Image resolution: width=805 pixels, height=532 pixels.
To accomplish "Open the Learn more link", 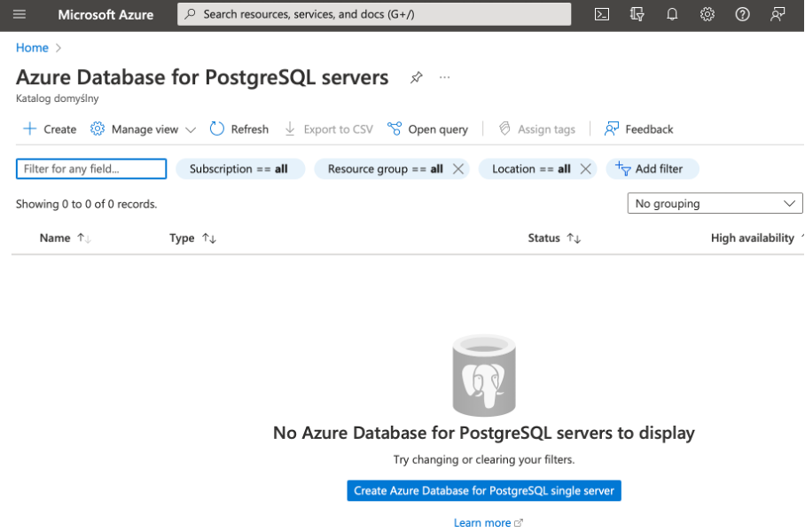I will click(488, 523).
